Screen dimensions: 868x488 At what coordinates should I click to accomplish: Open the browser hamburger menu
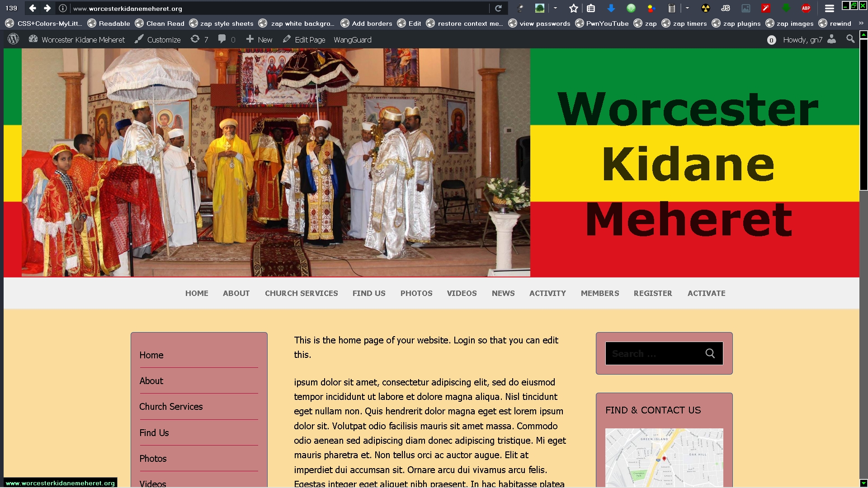(830, 8)
